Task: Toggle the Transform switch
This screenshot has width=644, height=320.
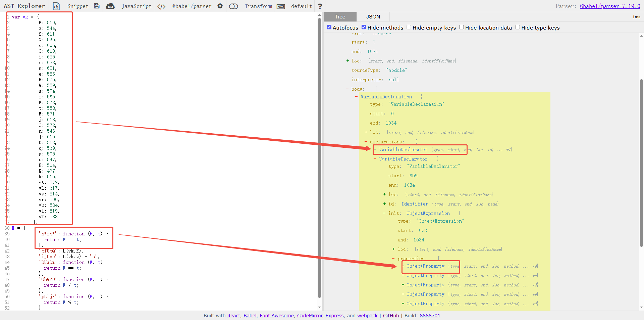Action: (233, 6)
